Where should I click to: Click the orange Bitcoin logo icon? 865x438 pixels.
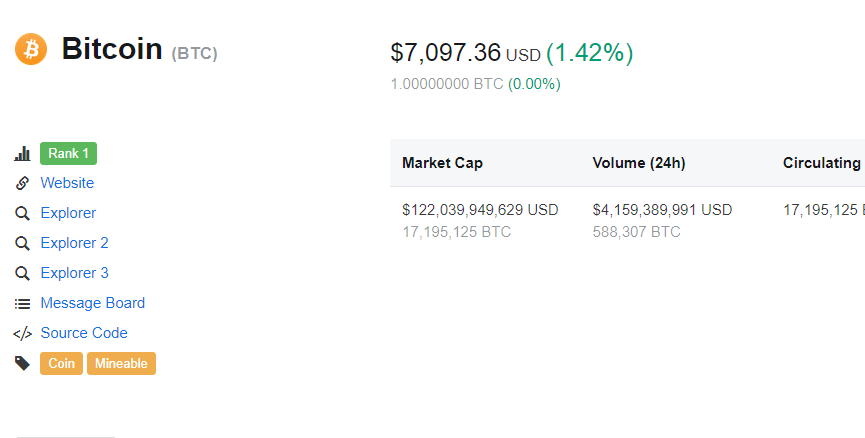point(31,49)
